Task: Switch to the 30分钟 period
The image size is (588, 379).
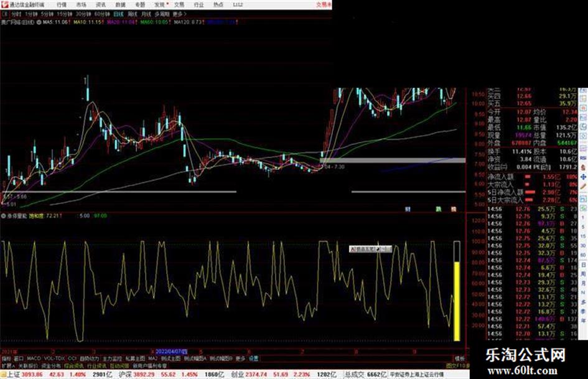Action: [83, 14]
